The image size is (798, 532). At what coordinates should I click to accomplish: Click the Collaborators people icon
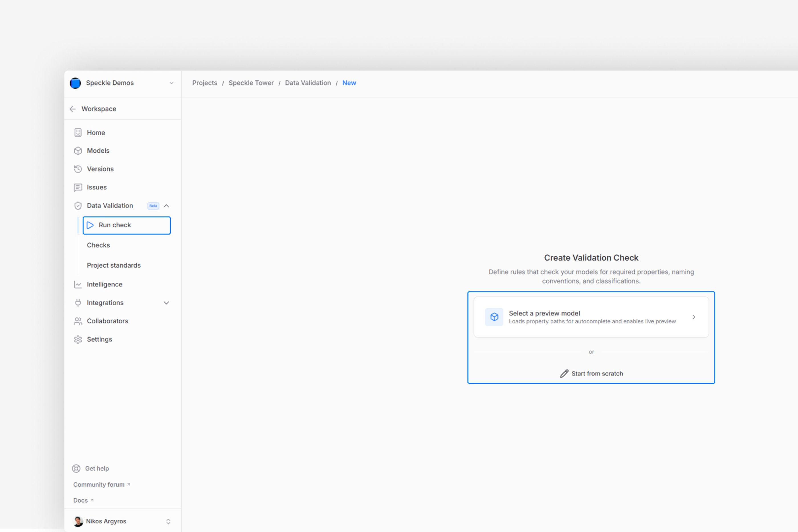click(x=78, y=321)
